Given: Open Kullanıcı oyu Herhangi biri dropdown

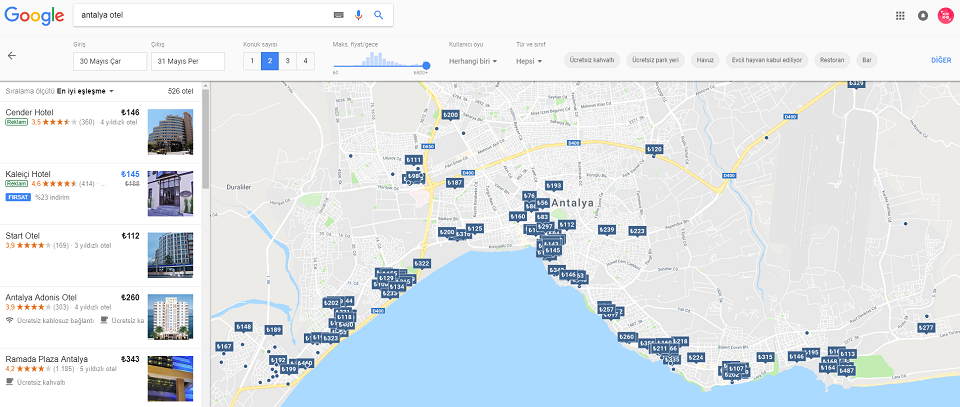Looking at the screenshot, I should 473,61.
